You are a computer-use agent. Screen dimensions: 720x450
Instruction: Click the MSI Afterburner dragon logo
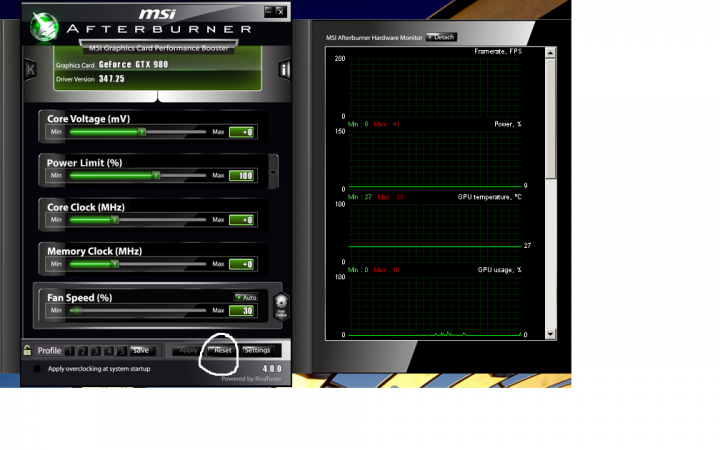coord(44,27)
